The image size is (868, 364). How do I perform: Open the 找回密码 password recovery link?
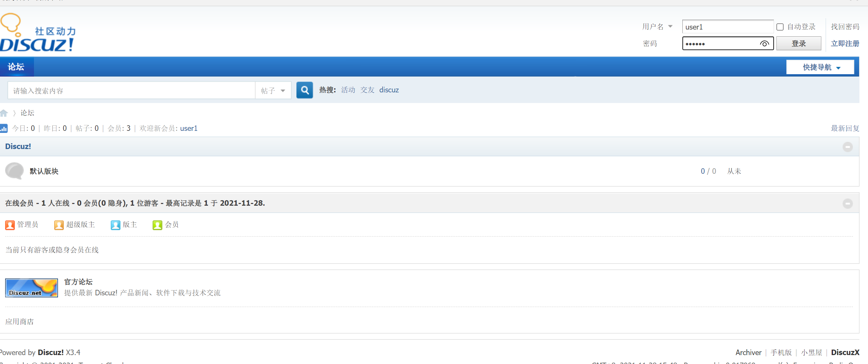pyautogui.click(x=845, y=27)
